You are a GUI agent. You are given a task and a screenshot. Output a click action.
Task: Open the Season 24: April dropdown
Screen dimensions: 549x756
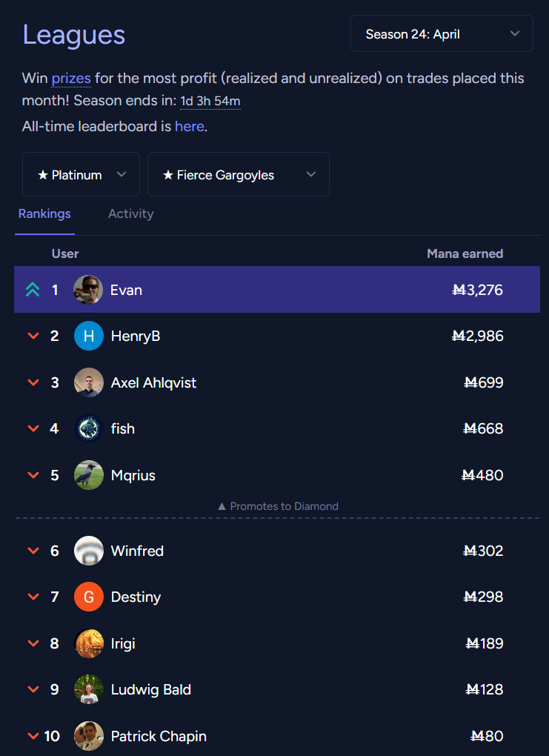click(x=442, y=34)
